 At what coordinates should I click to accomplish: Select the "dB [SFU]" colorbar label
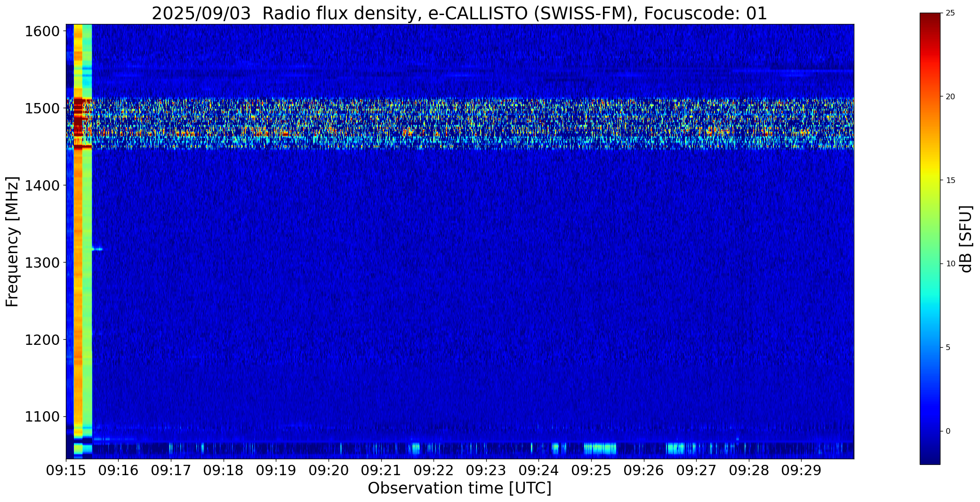(x=966, y=239)
